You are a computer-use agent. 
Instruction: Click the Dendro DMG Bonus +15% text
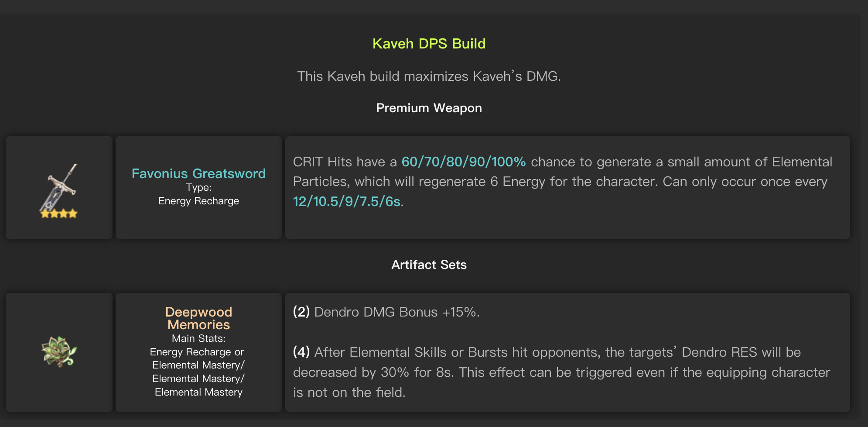(396, 312)
